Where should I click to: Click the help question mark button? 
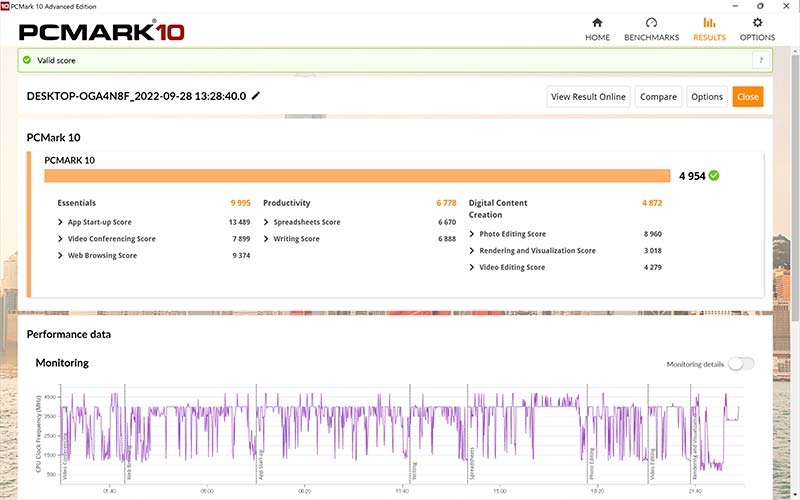click(760, 60)
